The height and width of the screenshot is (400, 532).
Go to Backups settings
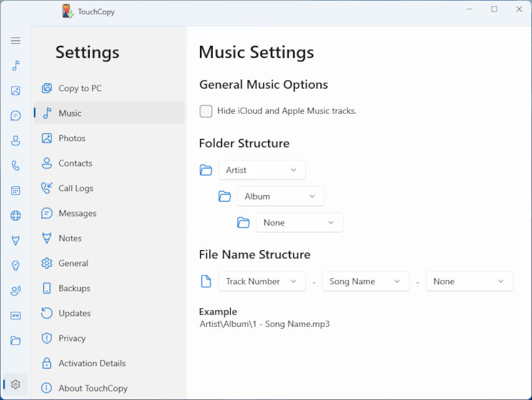click(109, 288)
